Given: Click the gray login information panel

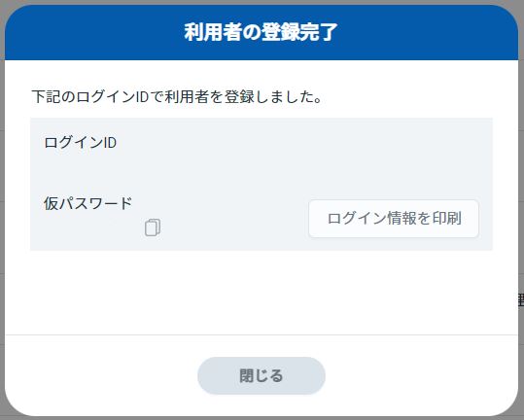Looking at the screenshot, I should pos(262,184).
